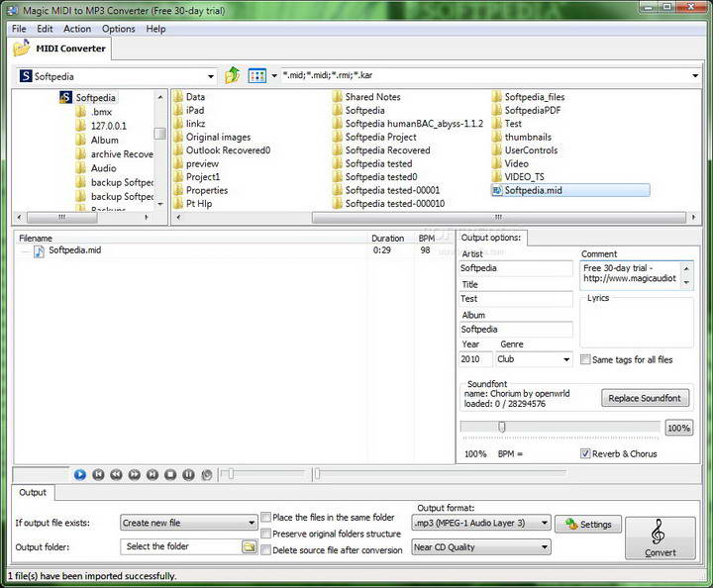Open the File menu
This screenshot has height=588, width=713.
[x=19, y=29]
